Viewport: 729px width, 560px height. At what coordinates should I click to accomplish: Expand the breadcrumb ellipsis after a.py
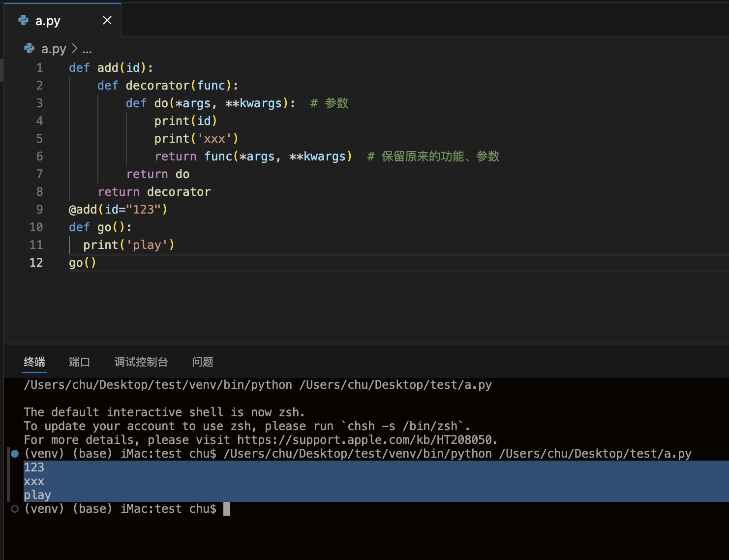(87, 49)
